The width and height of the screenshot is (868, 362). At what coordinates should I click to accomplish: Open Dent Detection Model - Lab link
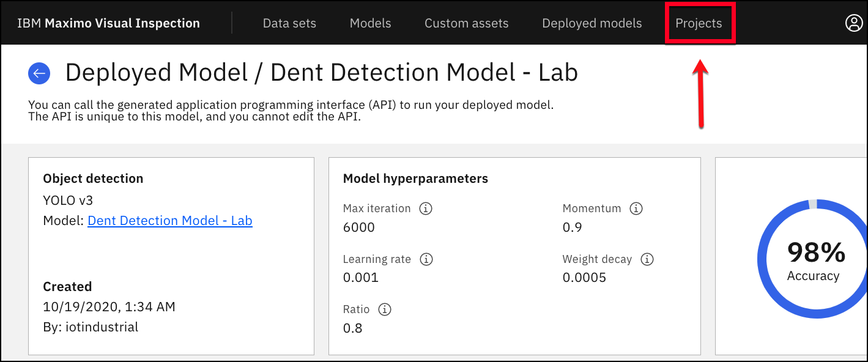pos(170,221)
